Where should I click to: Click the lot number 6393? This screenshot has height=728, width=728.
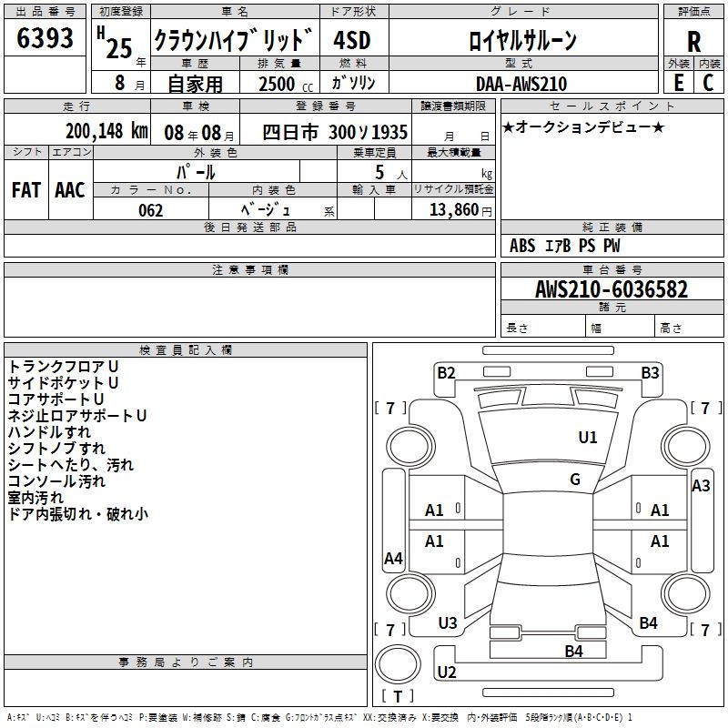45,39
